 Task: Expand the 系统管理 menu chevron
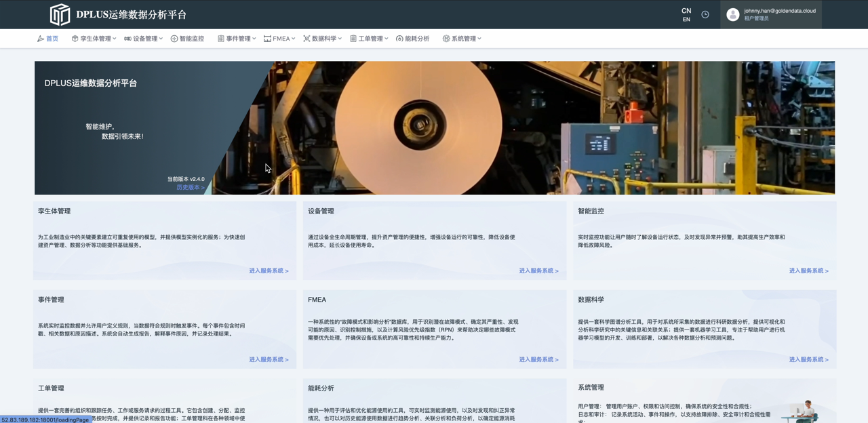pos(479,39)
